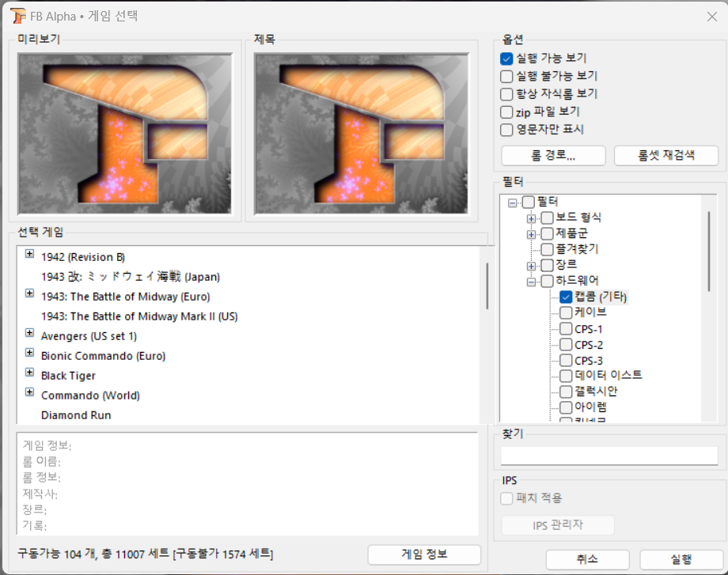Image resolution: width=728 pixels, height=575 pixels.
Task: Check the 제품군 filter checkbox
Action: coord(548,233)
